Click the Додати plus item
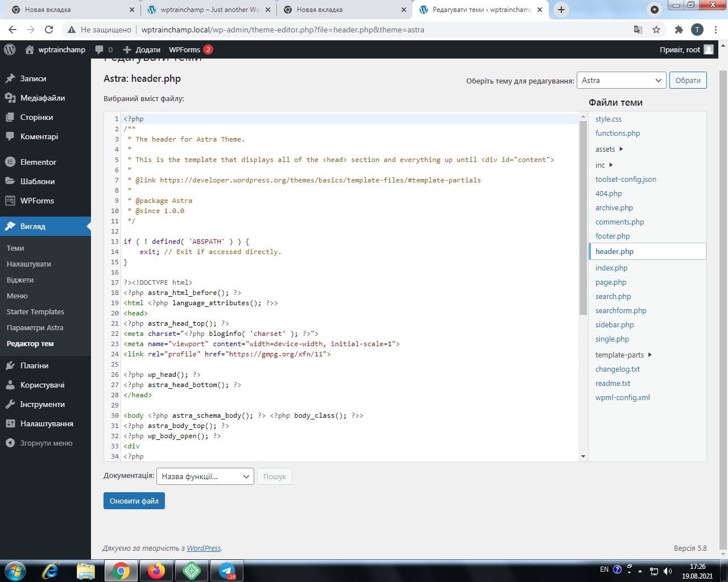Screen dimensions: 728x582 click(142, 49)
